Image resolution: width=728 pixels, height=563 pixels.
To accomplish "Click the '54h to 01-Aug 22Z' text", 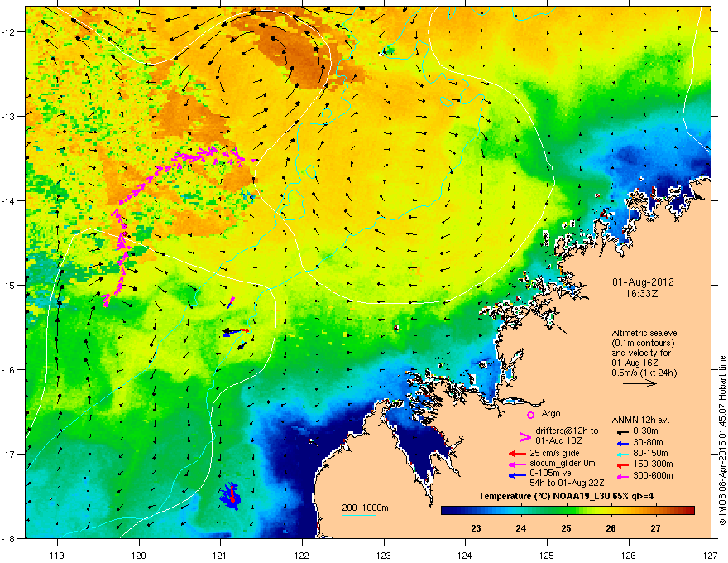I will point(567,483).
